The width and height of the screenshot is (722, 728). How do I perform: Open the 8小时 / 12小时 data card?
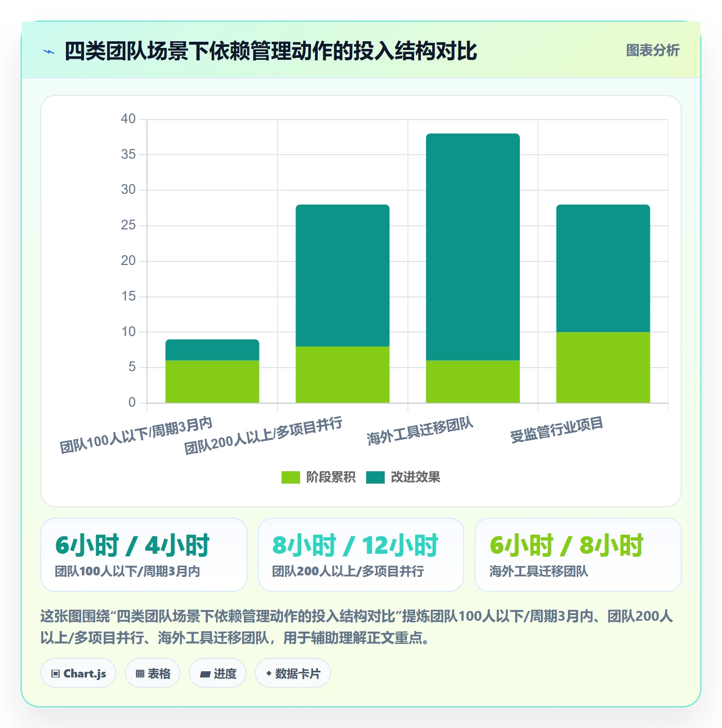coord(361,555)
